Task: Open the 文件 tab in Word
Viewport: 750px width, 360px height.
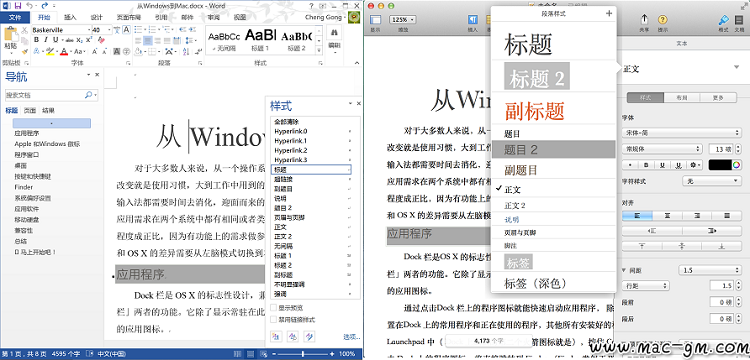Action: [15, 17]
